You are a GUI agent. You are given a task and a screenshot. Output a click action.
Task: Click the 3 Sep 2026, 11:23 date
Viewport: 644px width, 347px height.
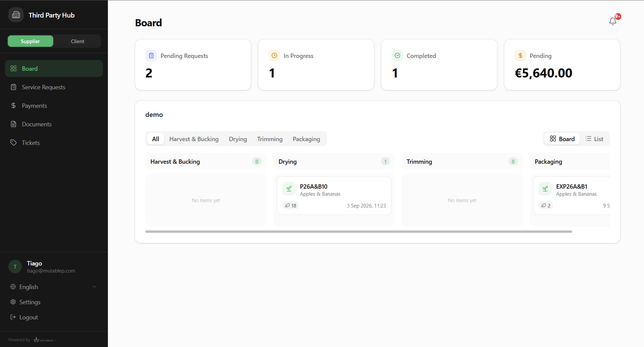coord(366,206)
